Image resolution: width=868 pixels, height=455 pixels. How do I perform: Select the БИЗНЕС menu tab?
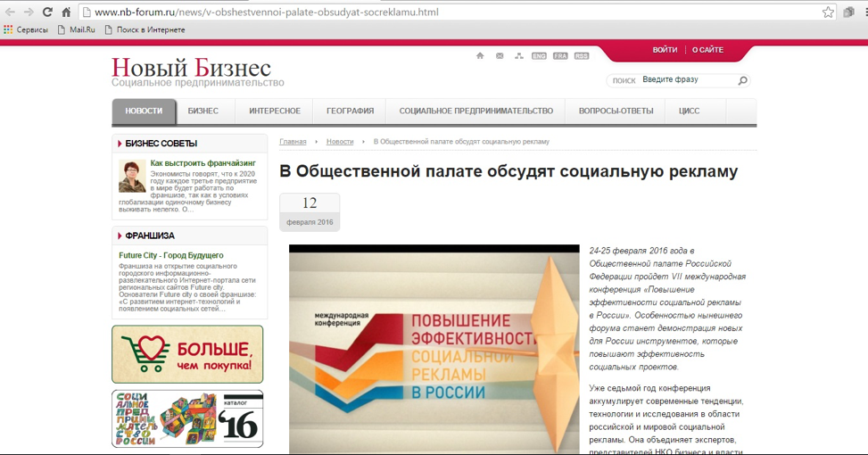point(203,112)
